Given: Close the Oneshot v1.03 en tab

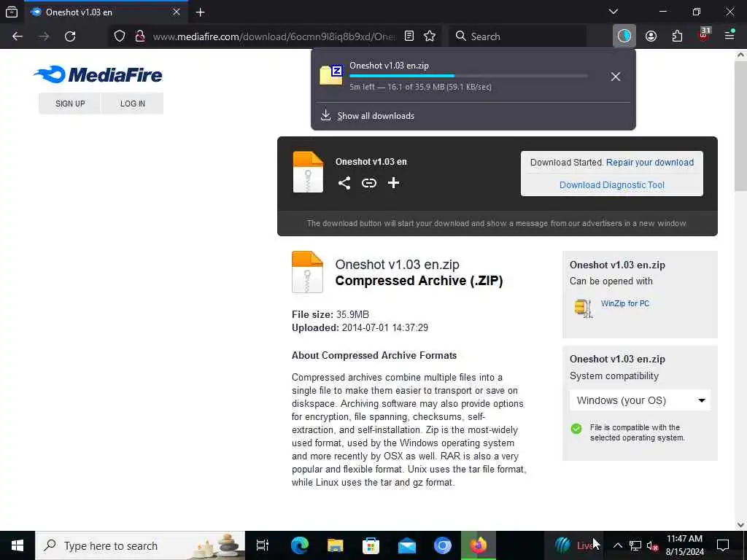Looking at the screenshot, I should coord(177,12).
